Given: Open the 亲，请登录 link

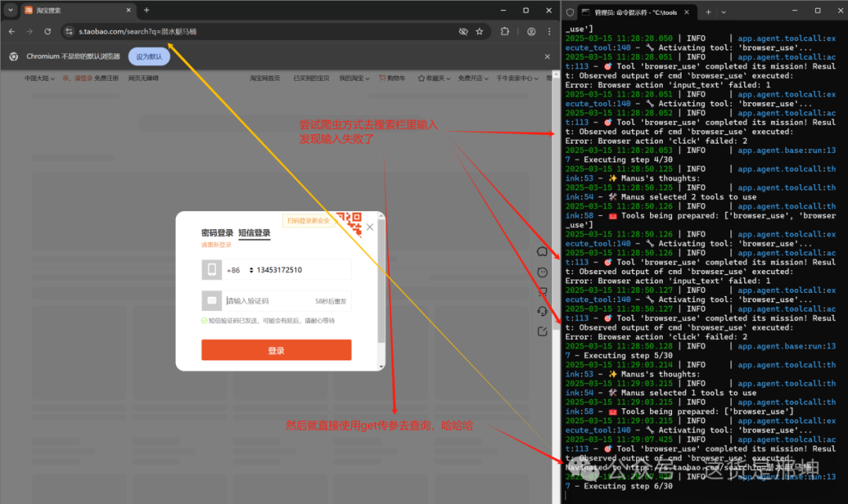Looking at the screenshot, I should click(x=77, y=79).
